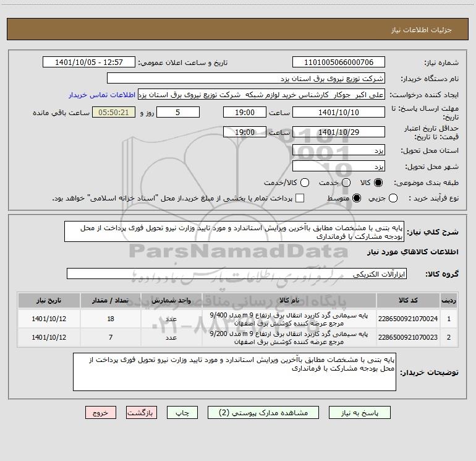Open مشاهده مدارک پیوستی (2) attachments

pyautogui.click(x=263, y=413)
